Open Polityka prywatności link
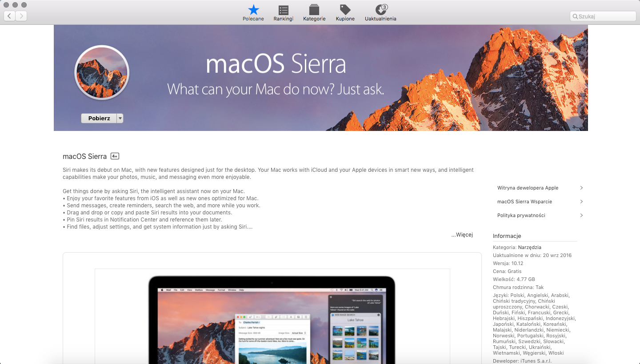This screenshot has height=364, width=640. 521,215
